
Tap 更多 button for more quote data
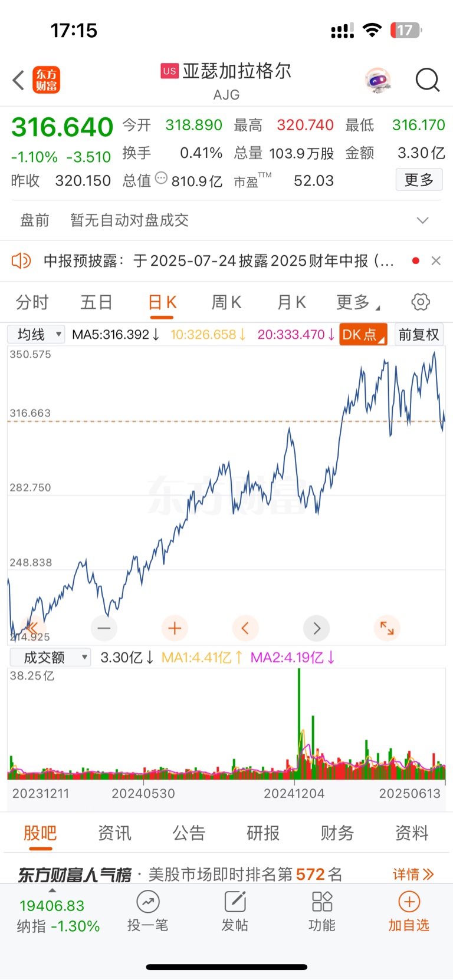point(419,180)
